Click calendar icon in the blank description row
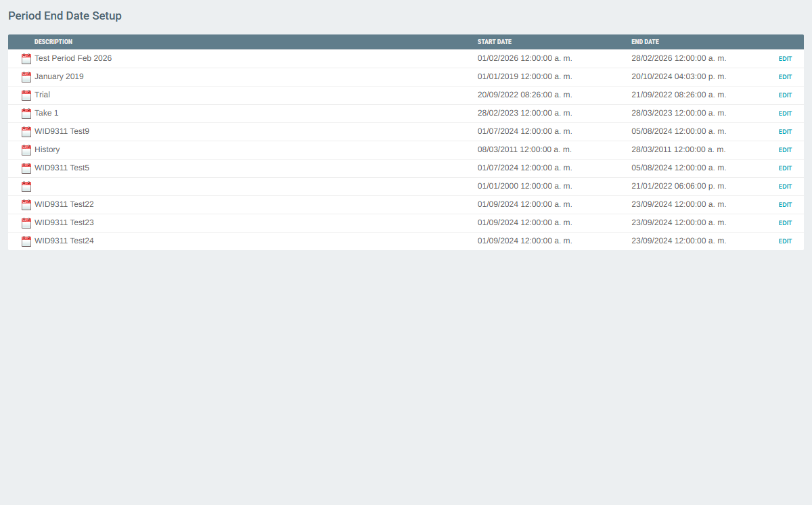 pyautogui.click(x=26, y=187)
